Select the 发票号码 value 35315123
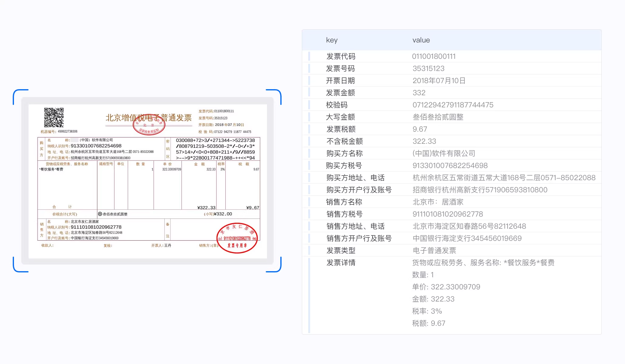The image size is (625, 364). click(428, 69)
